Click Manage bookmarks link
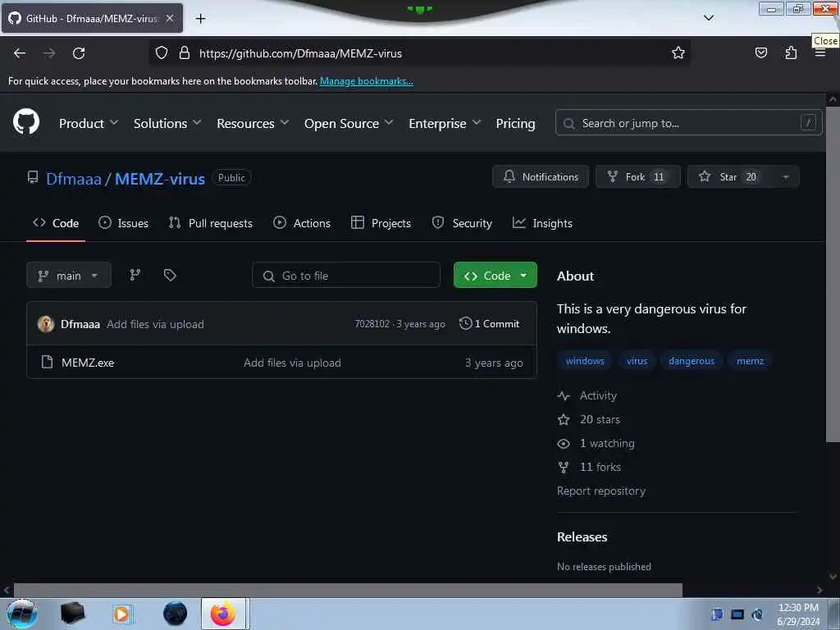The image size is (840, 630). 367,81
